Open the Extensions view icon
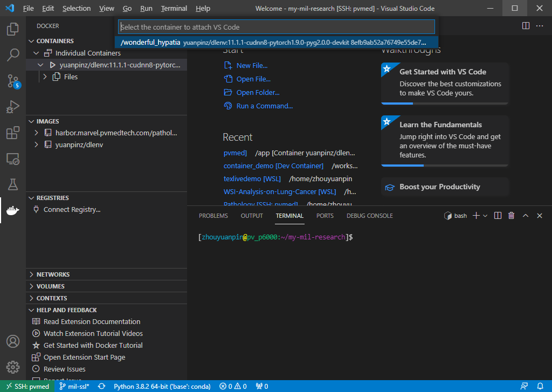This screenshot has height=392, width=552. 13,133
